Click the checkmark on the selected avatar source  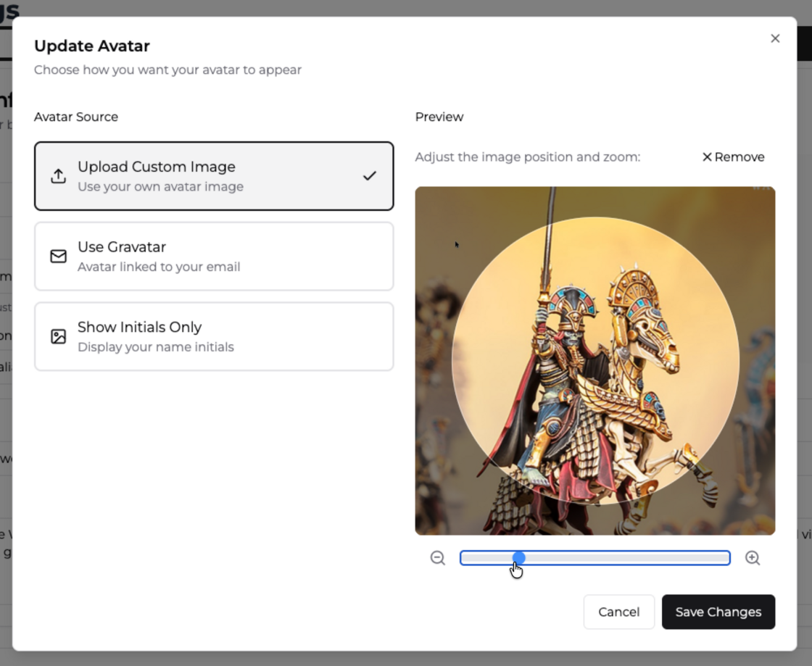point(370,175)
